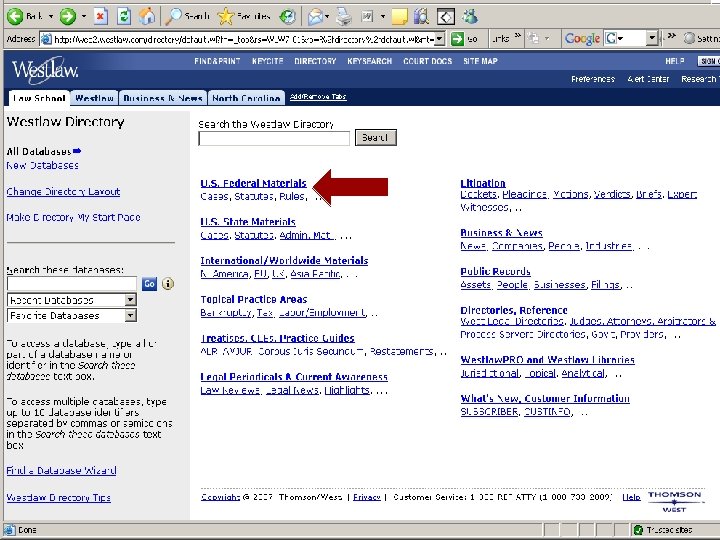The image size is (720, 540).
Task: Click the yellow note icon in toolbar
Action: click(x=399, y=17)
